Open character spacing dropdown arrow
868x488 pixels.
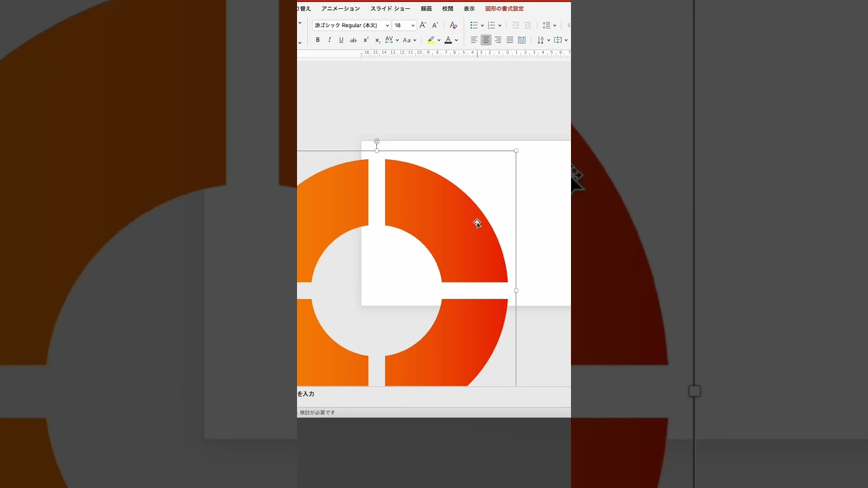point(397,40)
